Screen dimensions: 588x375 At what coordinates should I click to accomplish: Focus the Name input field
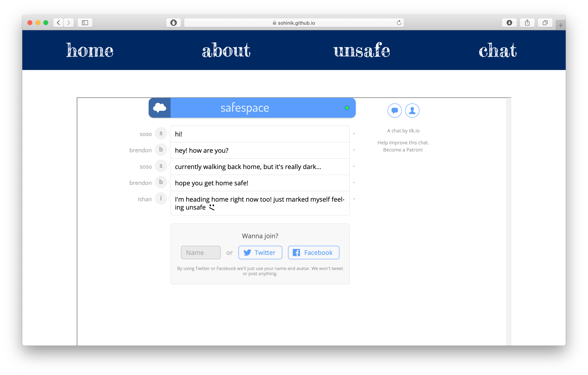(200, 253)
